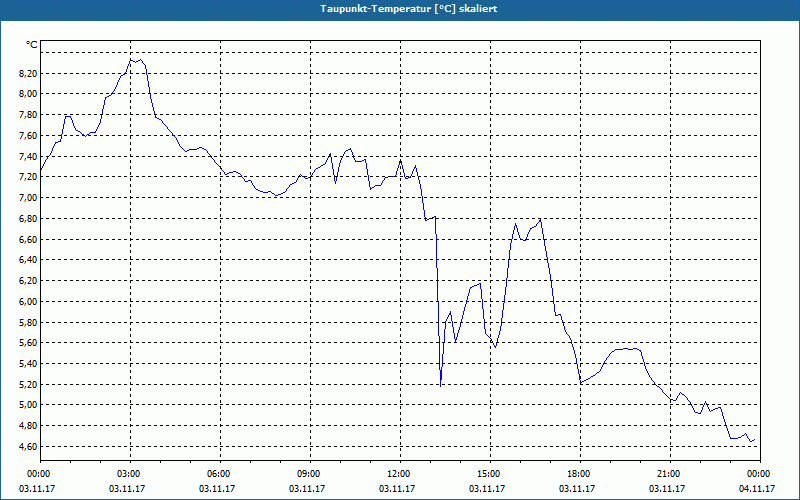Image resolution: width=800 pixels, height=500 pixels.
Task: Select the 7,00 y-axis value
Action: tap(29, 198)
